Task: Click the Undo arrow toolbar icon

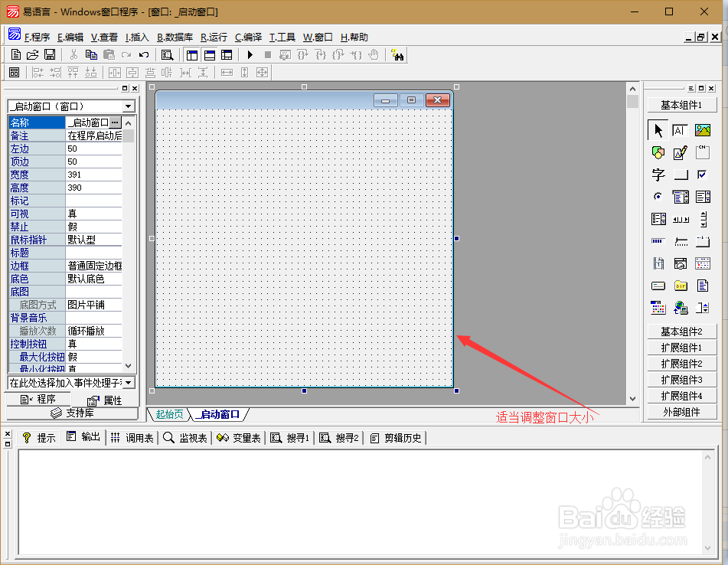Action: [144, 55]
